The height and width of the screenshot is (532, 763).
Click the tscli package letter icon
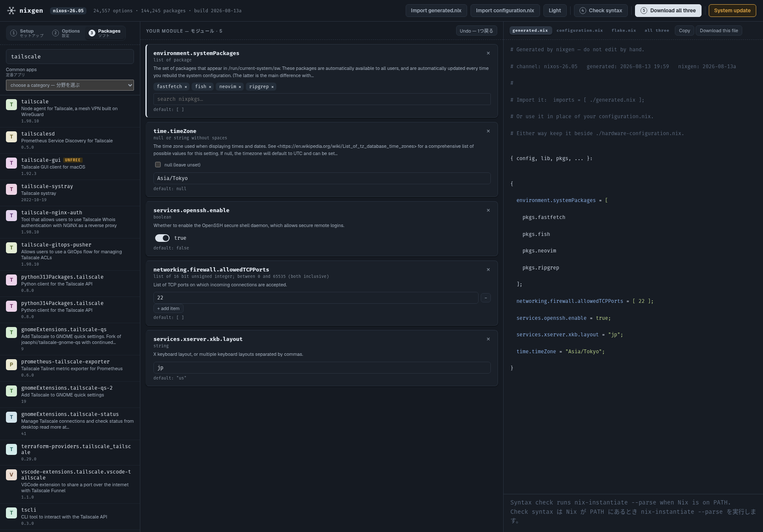coord(11,513)
